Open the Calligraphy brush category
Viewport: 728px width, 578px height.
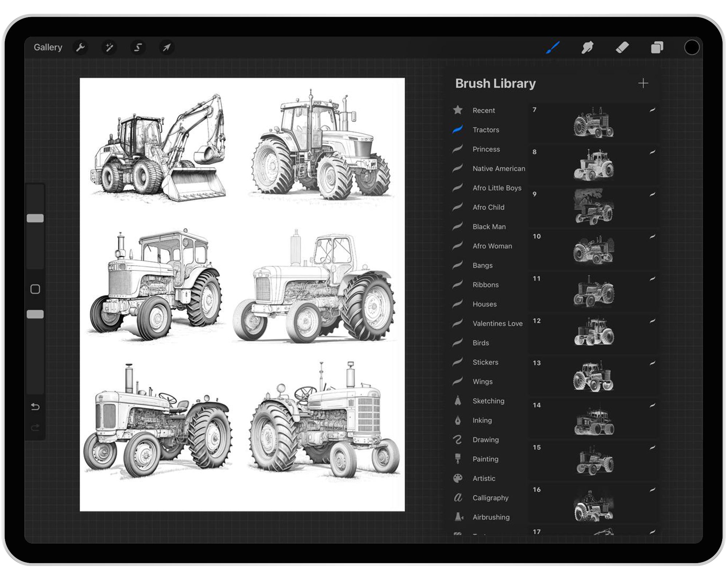point(490,498)
